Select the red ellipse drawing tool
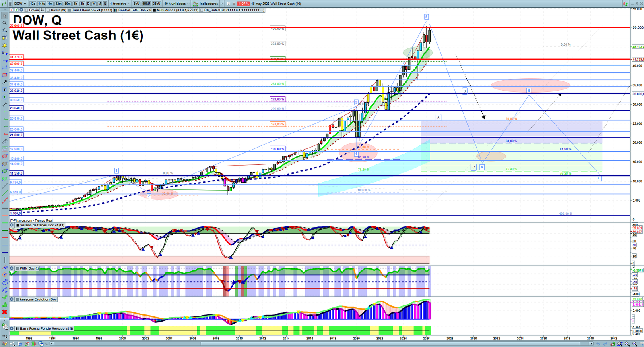 tap(5, 156)
